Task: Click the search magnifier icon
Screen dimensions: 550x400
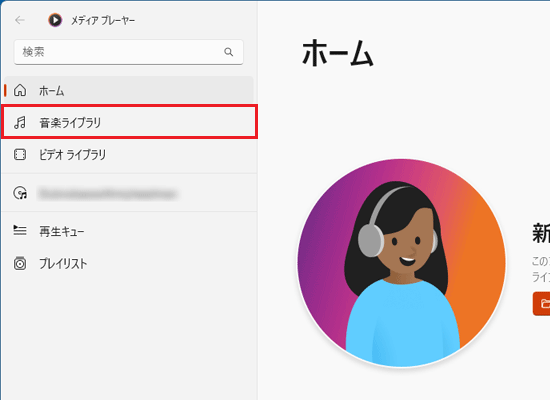Action: tap(229, 52)
